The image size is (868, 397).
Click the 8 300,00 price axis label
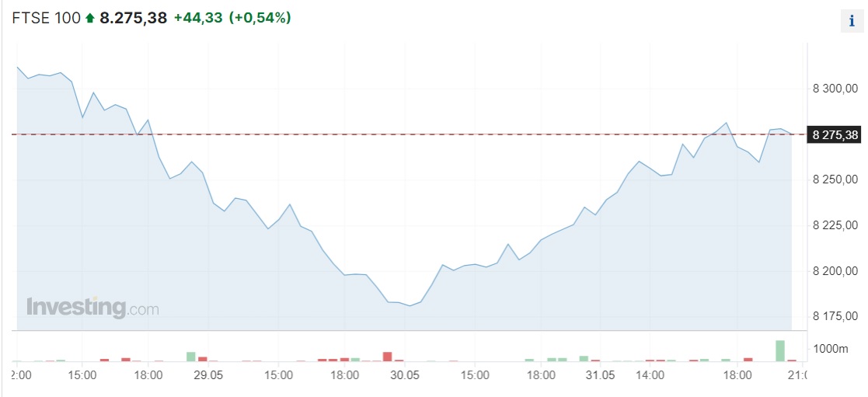[835, 89]
